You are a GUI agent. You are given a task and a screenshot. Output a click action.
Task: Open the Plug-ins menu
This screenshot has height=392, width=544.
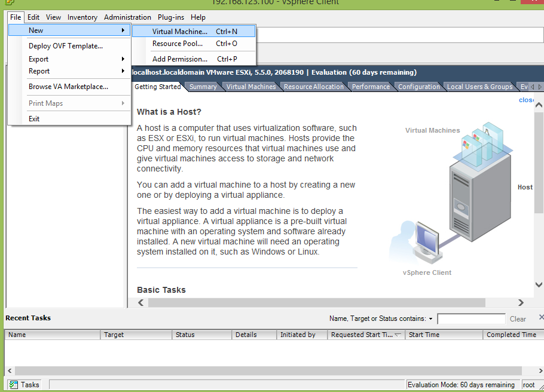pos(171,17)
